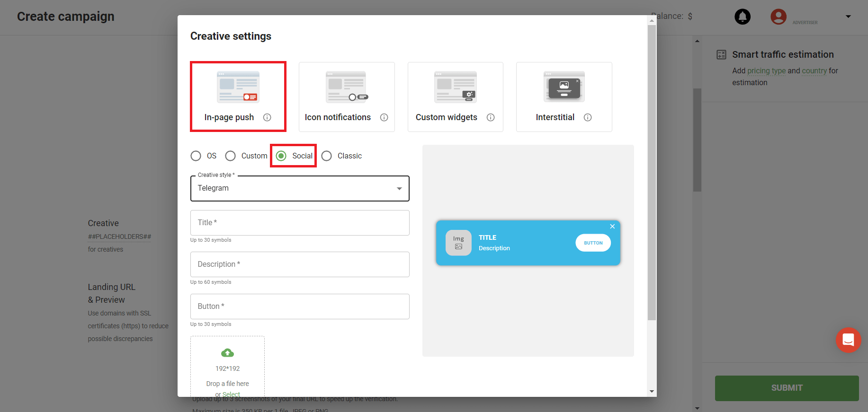Image resolution: width=868 pixels, height=412 pixels.
Task: Click the Landing URL & Preview label
Action: pyautogui.click(x=112, y=293)
